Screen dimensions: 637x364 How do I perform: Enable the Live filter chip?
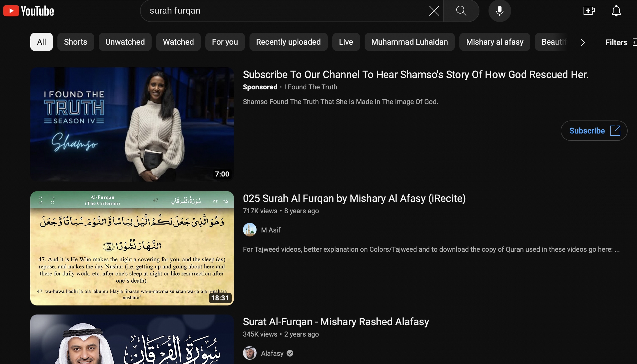coord(346,42)
